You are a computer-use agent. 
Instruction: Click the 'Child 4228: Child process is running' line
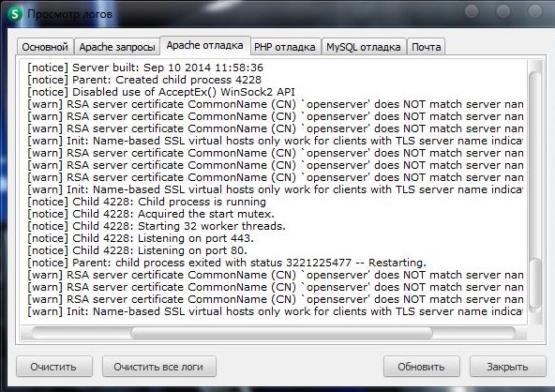coord(146,202)
